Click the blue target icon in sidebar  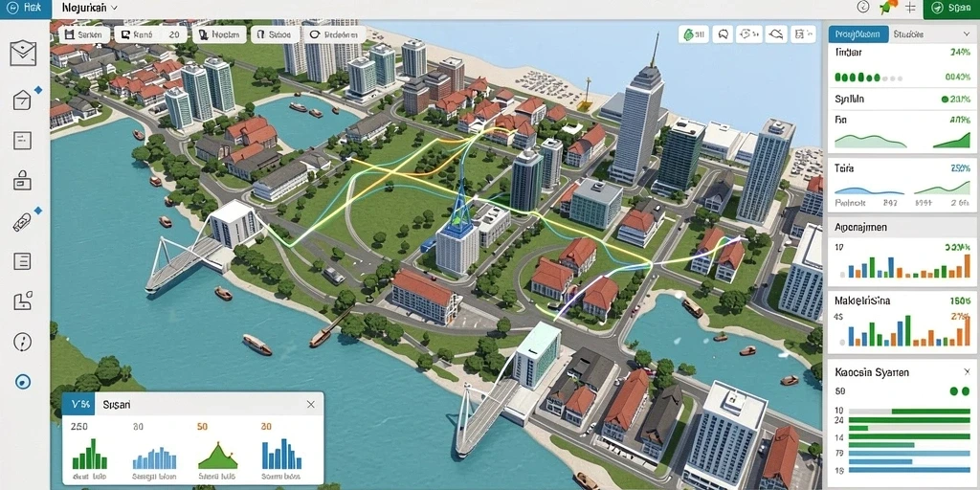point(23,382)
